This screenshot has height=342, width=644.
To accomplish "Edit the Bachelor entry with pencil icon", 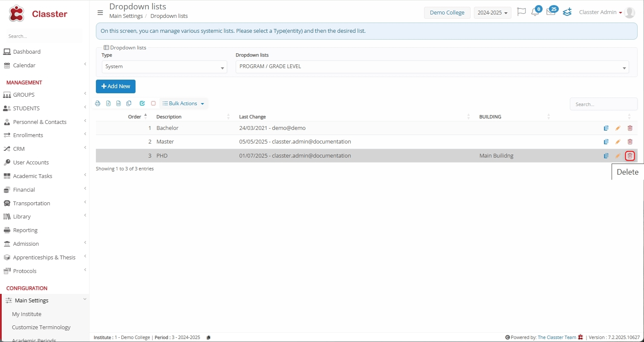I will tap(618, 128).
